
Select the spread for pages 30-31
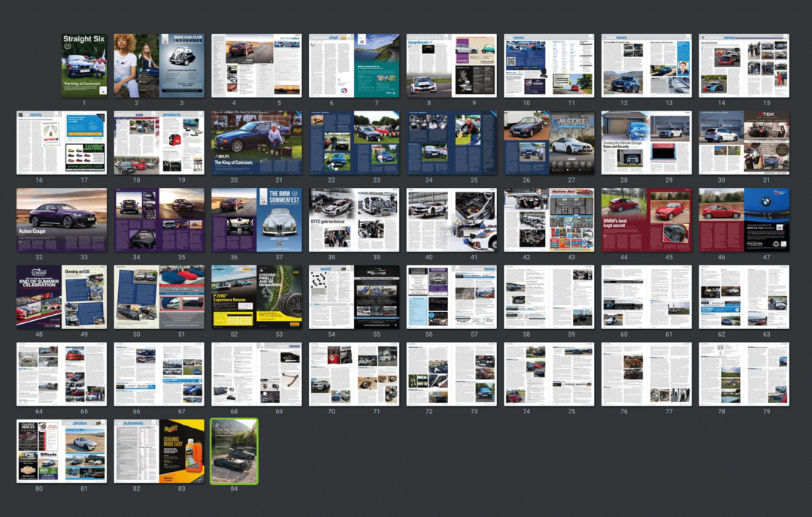pyautogui.click(x=744, y=143)
